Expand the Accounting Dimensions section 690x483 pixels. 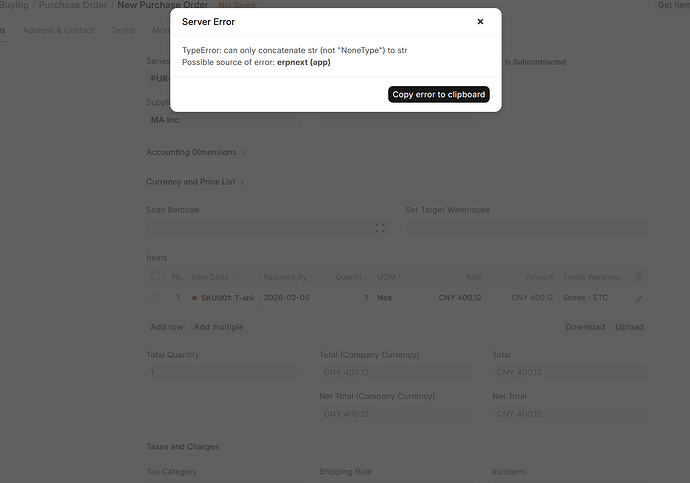(195, 153)
